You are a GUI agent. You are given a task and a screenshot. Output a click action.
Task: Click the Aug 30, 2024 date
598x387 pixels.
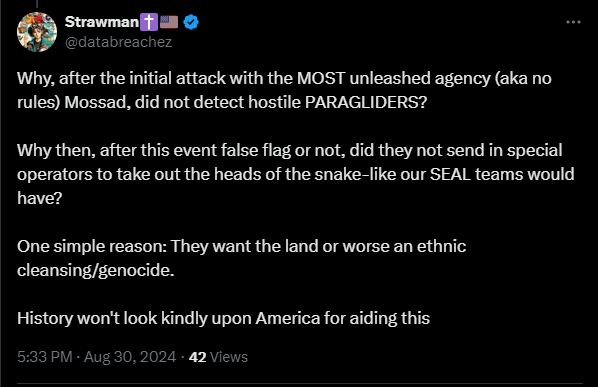[x=130, y=357]
